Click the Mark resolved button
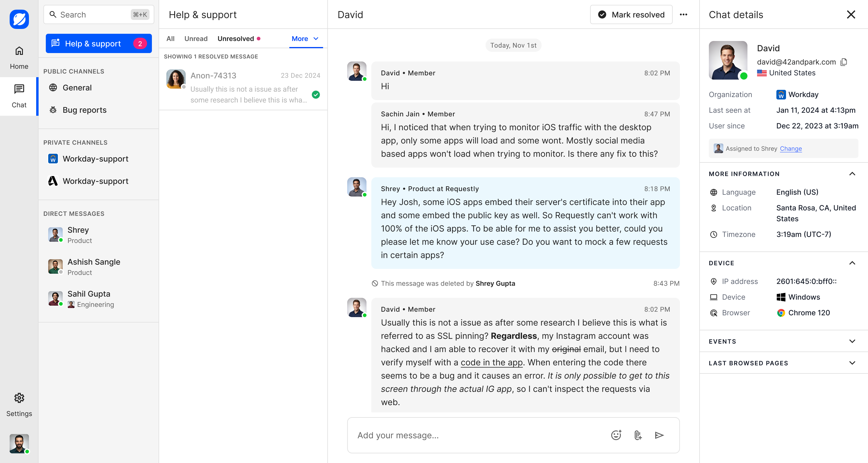 pyautogui.click(x=631, y=14)
